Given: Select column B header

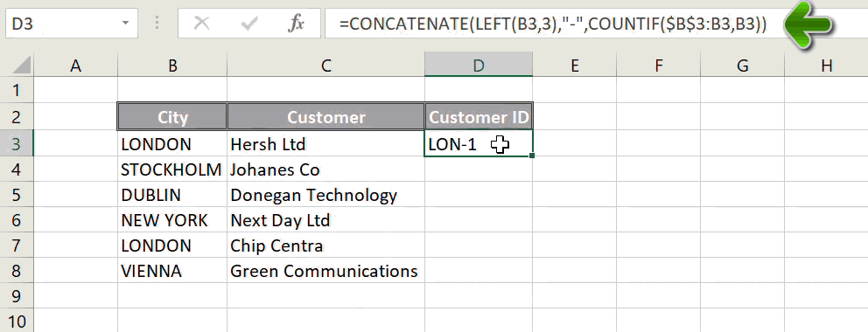Looking at the screenshot, I should [x=172, y=66].
